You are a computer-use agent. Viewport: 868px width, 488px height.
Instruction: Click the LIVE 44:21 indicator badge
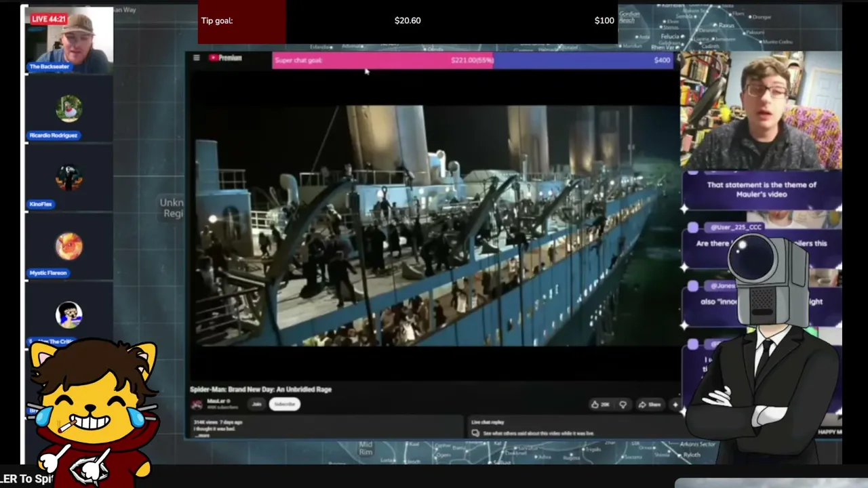point(49,19)
